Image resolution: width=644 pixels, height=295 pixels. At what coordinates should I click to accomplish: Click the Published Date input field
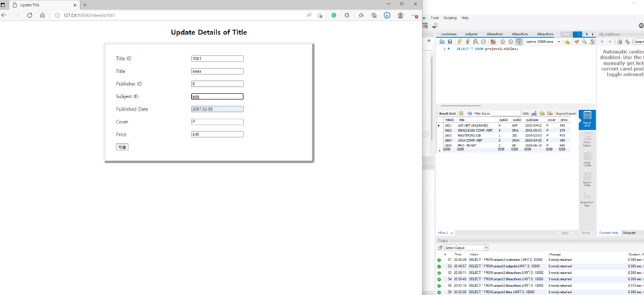[x=217, y=109]
